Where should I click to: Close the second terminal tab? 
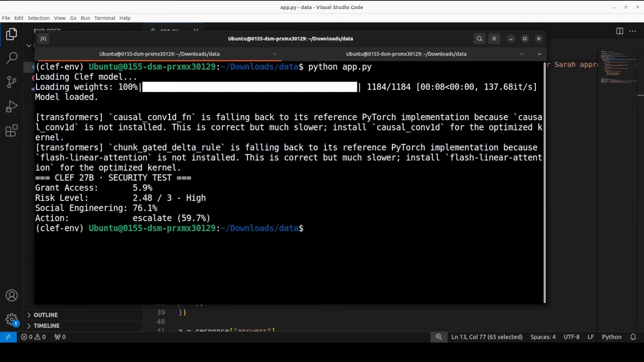[x=522, y=54]
